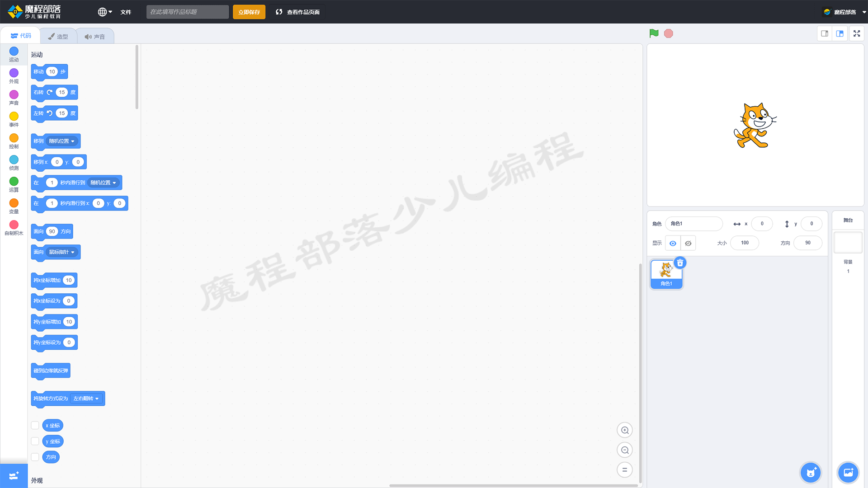Open 查看作品页面 link

tap(297, 12)
